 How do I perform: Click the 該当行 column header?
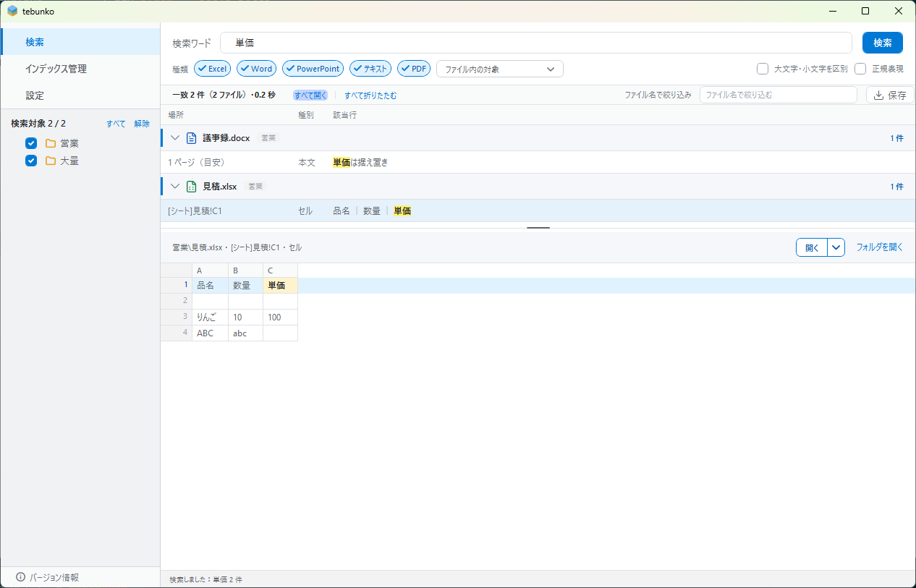click(x=344, y=115)
